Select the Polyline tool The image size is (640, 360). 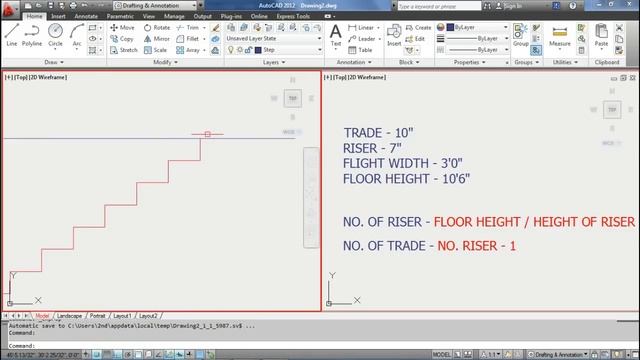[x=32, y=35]
